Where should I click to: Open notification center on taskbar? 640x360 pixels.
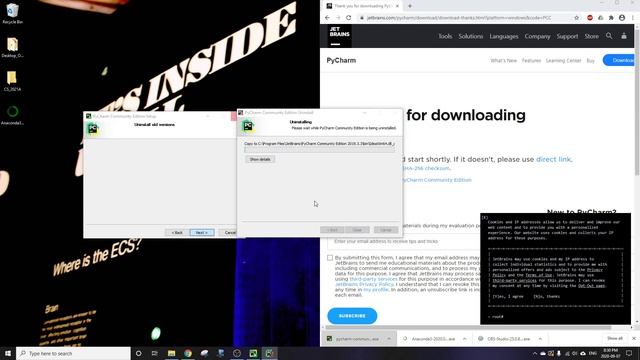point(629,353)
